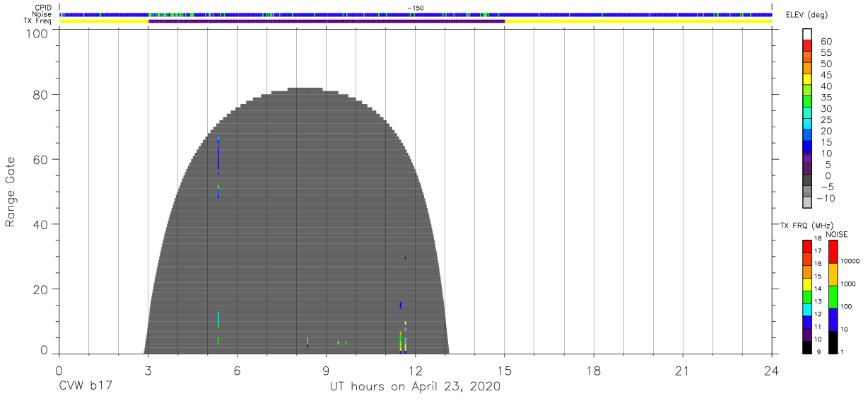Select the Noise row label
This screenshot has width=868, height=401.
click(42, 14)
